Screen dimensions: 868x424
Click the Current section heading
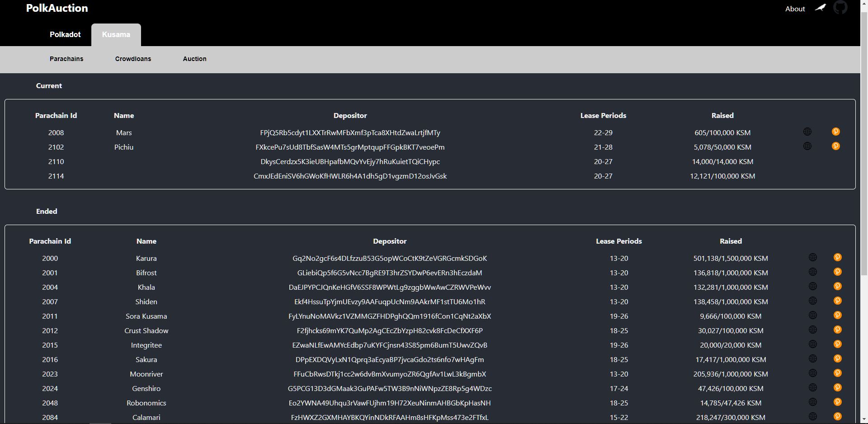(49, 86)
